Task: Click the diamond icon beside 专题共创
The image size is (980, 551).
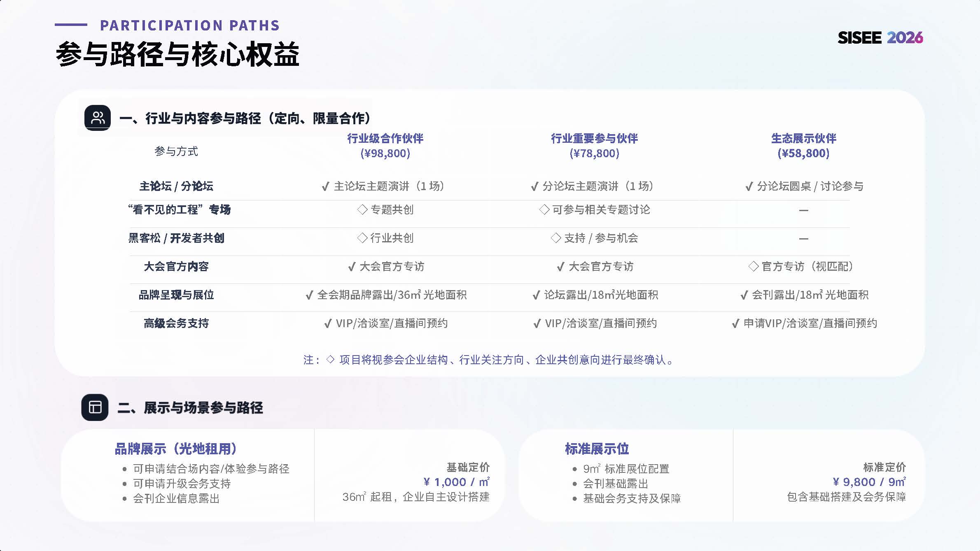Action: pos(362,210)
